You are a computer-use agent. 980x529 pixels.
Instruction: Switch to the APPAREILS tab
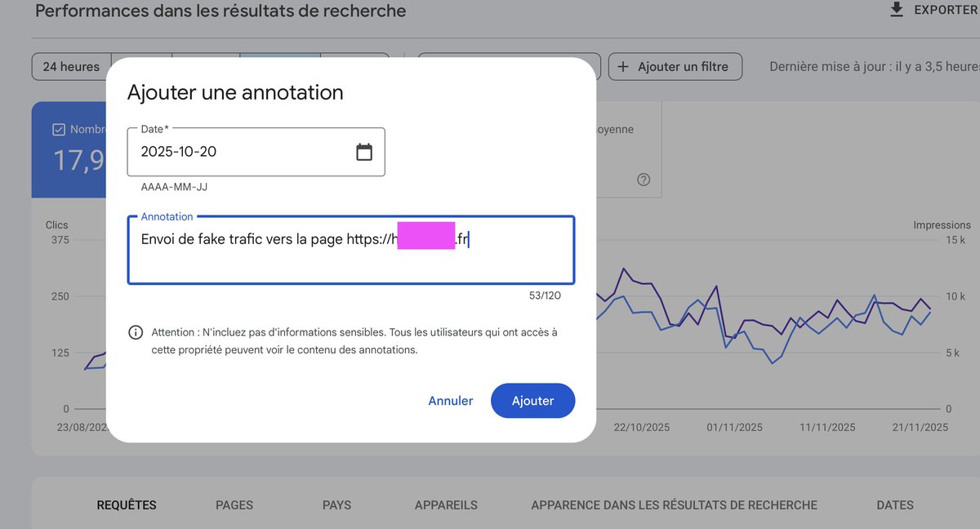(x=446, y=505)
